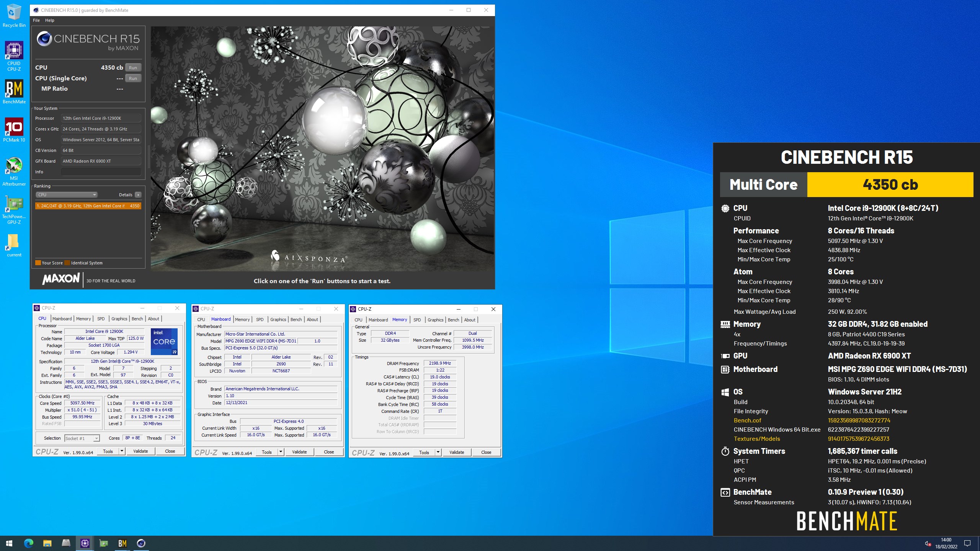The image size is (980, 551).
Task: Open the Recycle Bin desktop icon
Action: coord(14,15)
